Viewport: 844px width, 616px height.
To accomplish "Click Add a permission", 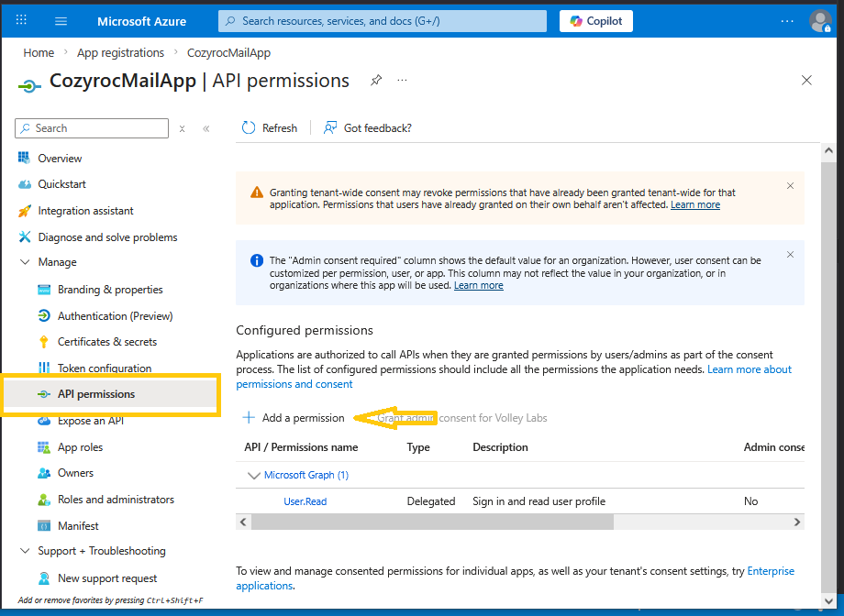I will [x=294, y=418].
